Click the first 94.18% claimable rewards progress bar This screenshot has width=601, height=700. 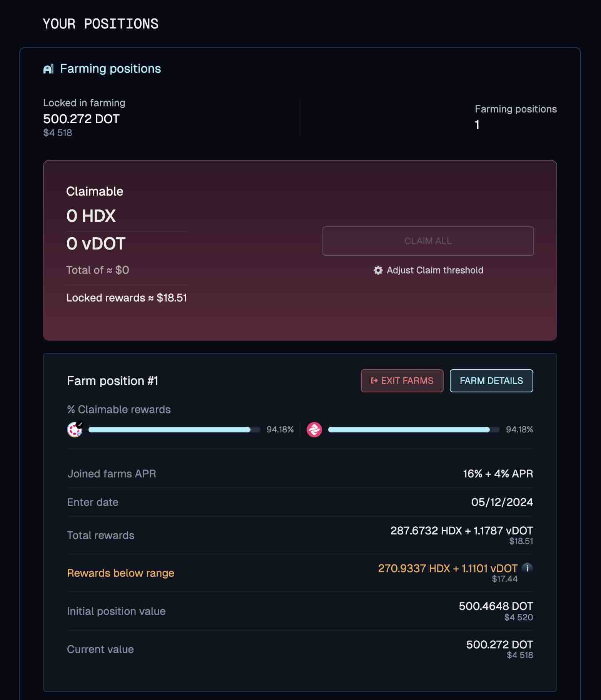174,430
